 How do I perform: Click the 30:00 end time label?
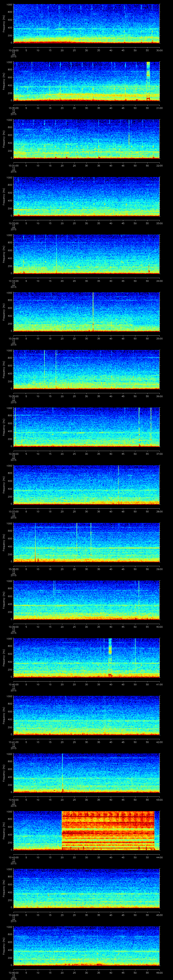click(x=159, y=50)
